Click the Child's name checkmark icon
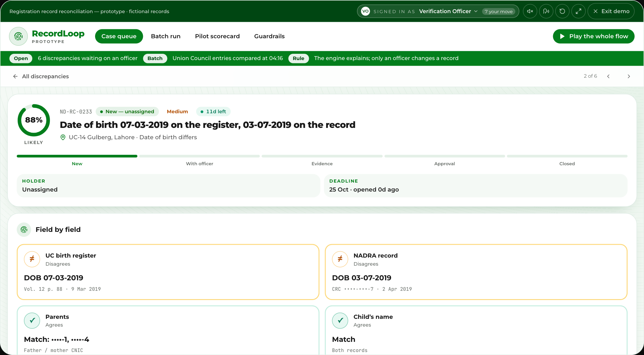The image size is (644, 355). point(340,321)
